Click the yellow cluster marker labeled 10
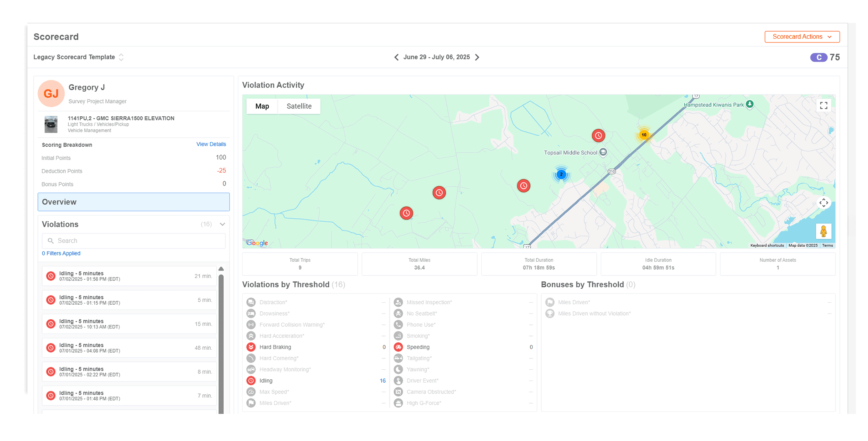This screenshot has height=441, width=868. pyautogui.click(x=644, y=135)
